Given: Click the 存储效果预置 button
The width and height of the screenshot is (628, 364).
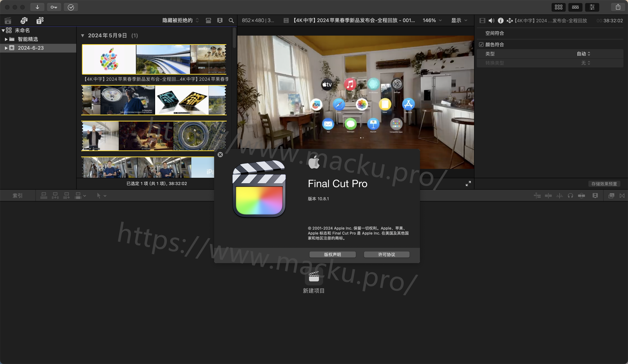Looking at the screenshot, I should (604, 184).
